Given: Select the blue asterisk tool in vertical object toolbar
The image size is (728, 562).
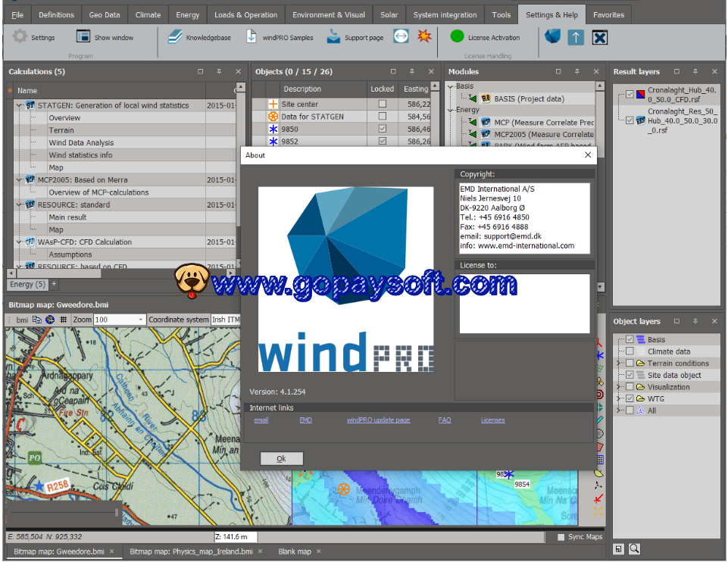Looking at the screenshot, I should pos(600,355).
